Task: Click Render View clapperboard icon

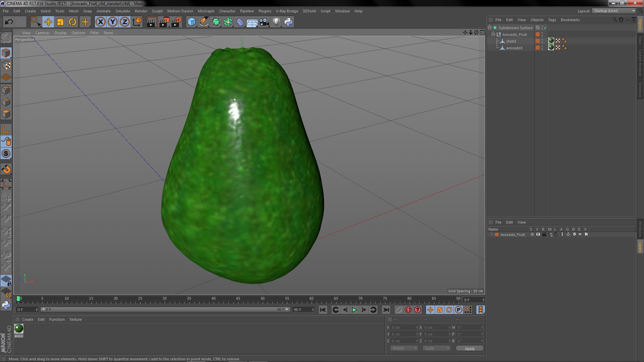Action: coord(152,22)
